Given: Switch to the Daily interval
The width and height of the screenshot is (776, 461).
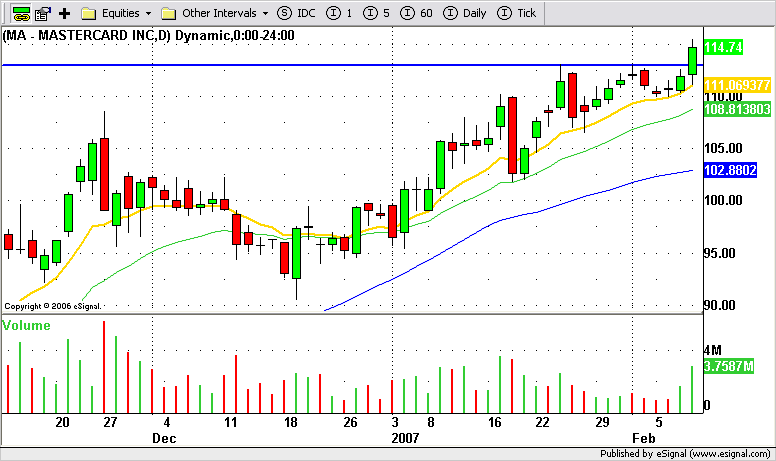Looking at the screenshot, I should [465, 13].
